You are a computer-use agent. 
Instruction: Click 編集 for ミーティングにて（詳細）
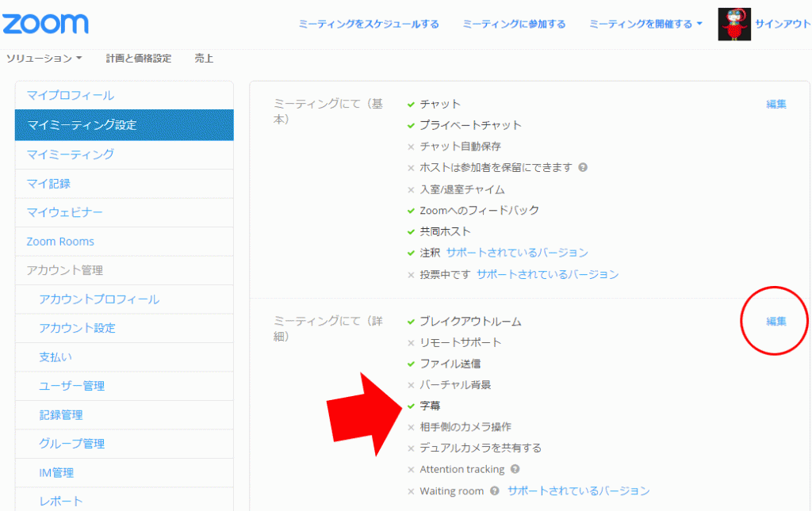pyautogui.click(x=776, y=321)
